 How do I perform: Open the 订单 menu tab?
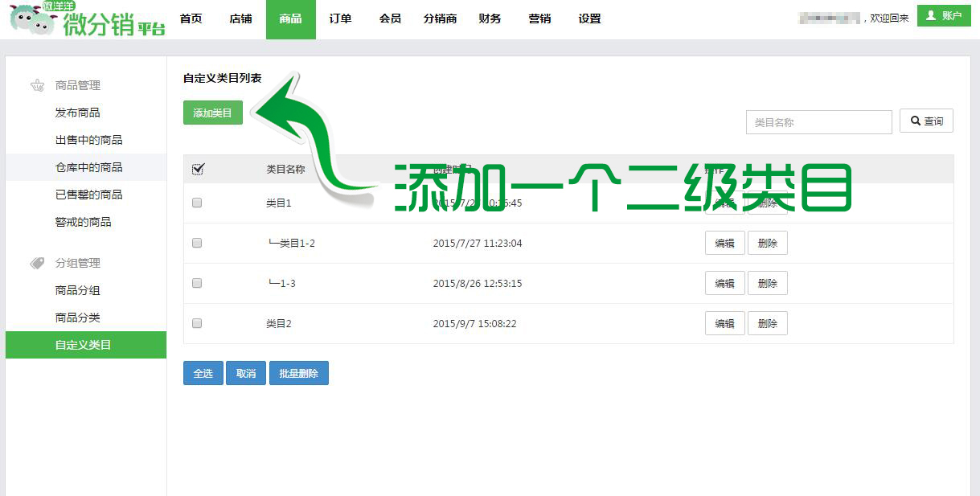click(x=340, y=19)
